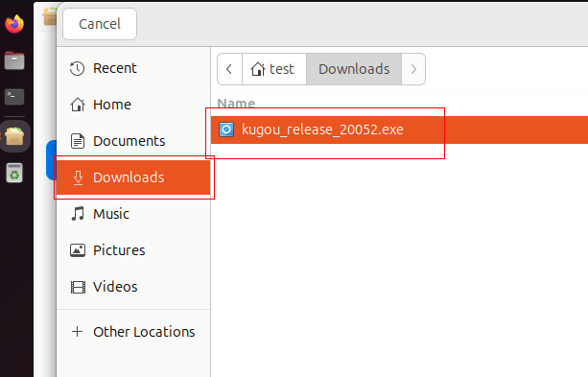The height and width of the screenshot is (377, 588).
Task: Go to Home in sidebar
Action: tap(133, 105)
